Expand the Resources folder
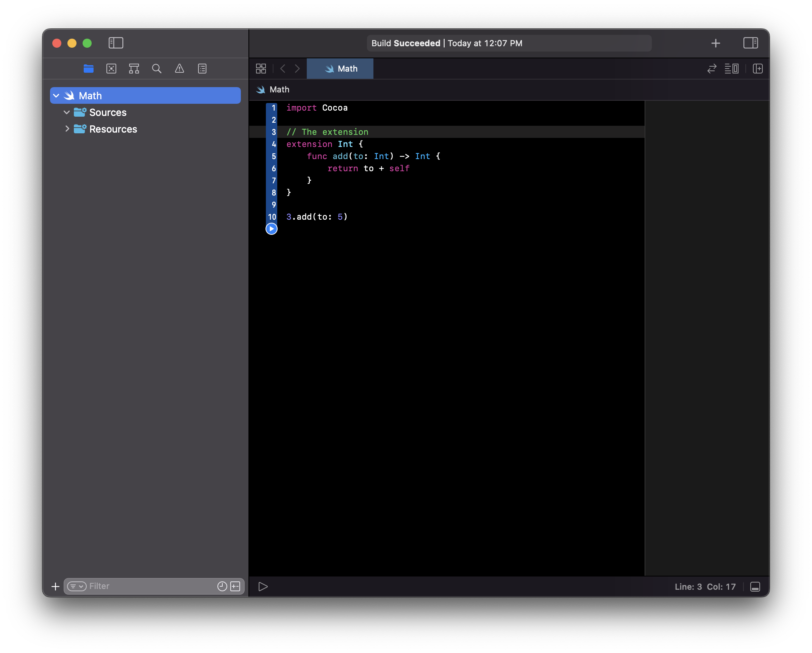This screenshot has width=812, height=653. point(67,129)
